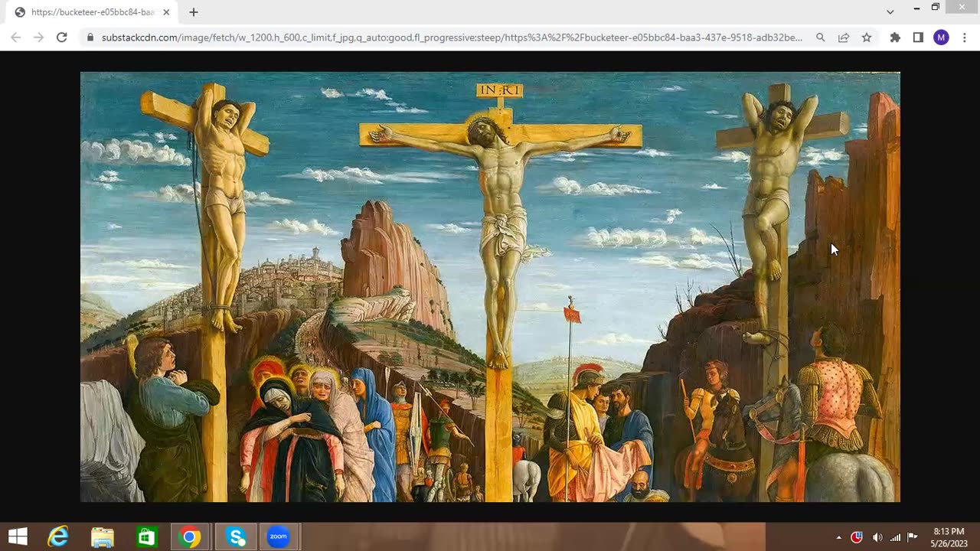The width and height of the screenshot is (980, 551).
Task: Restore down the Chrome window
Action: pyautogui.click(x=936, y=8)
